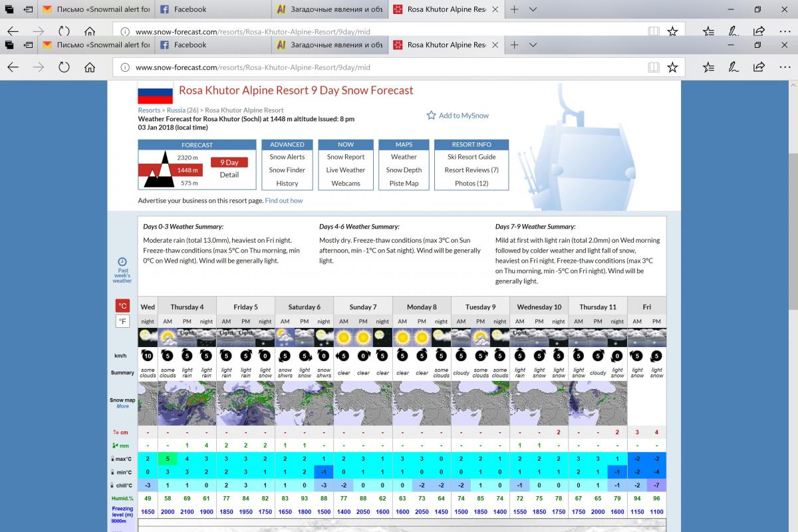Share this page from the front window toolbar
The width and height of the screenshot is (798, 532).
click(x=759, y=67)
